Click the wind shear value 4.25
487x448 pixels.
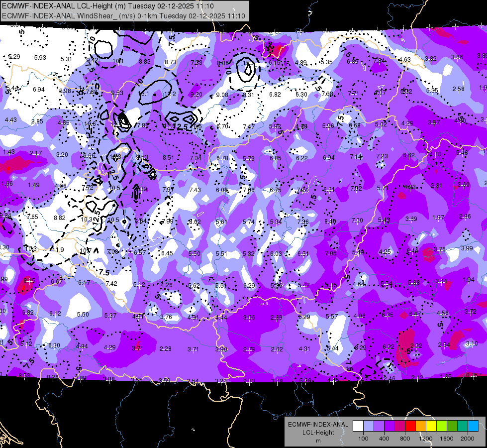pos(385,251)
